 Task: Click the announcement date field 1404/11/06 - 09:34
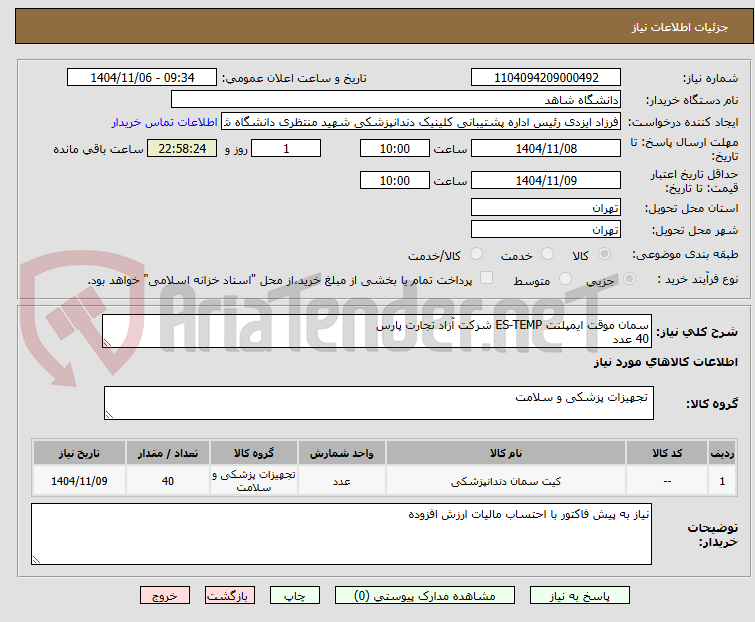(x=142, y=78)
